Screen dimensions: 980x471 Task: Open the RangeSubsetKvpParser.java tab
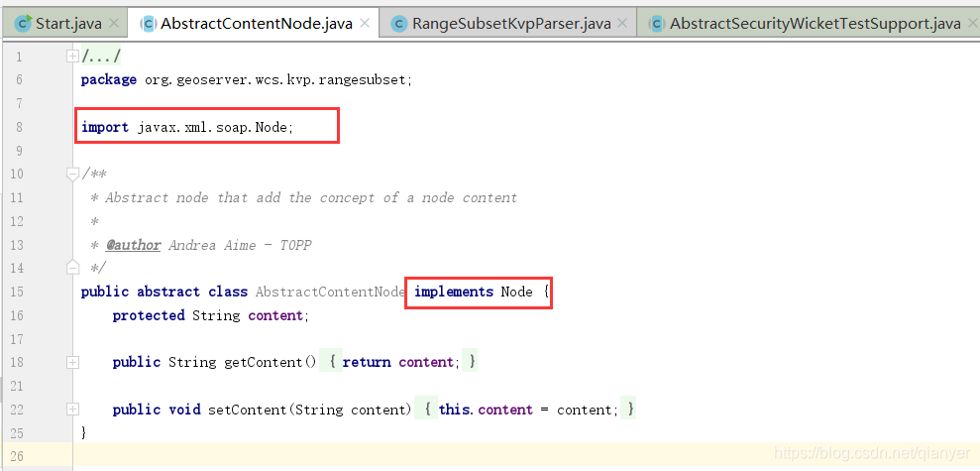508,24
